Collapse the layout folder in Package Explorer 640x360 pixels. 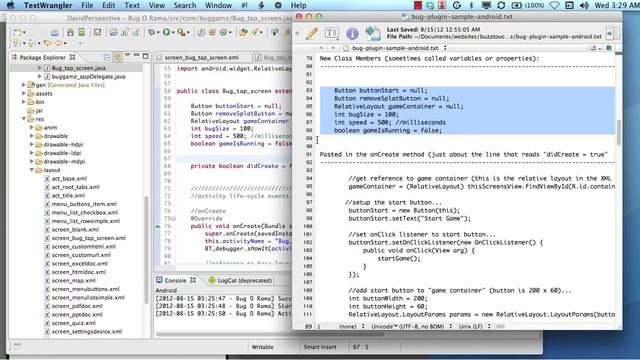[32, 170]
